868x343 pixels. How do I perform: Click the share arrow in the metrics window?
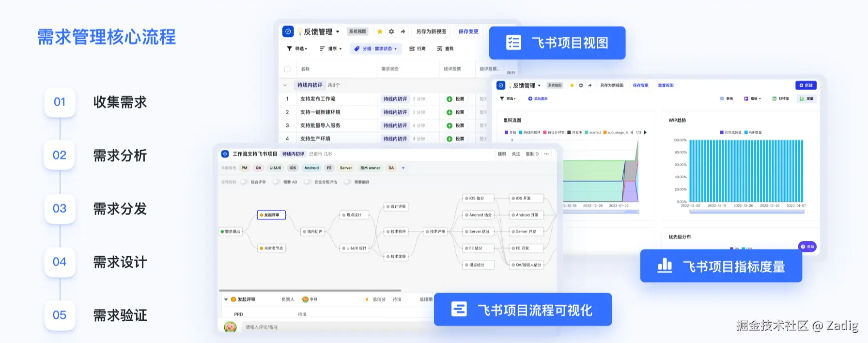590,85
